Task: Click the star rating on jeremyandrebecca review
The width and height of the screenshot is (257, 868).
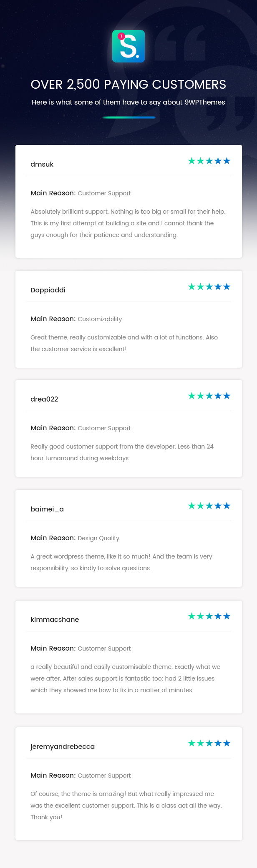Action: [209, 743]
